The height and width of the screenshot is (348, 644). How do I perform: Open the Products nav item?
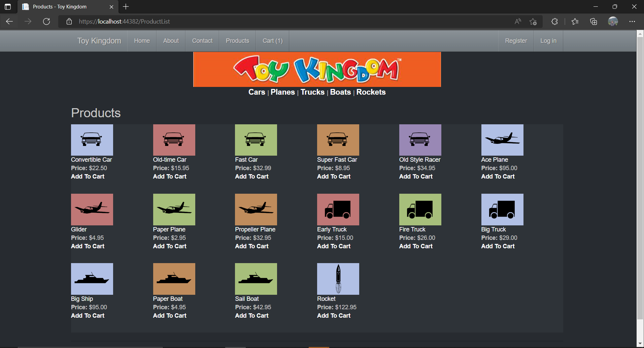(237, 41)
